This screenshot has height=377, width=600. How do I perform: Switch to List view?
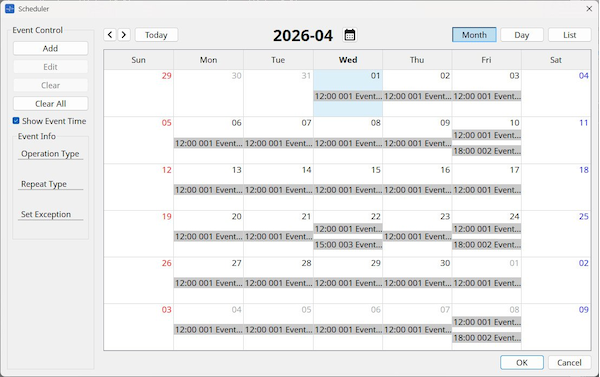click(569, 35)
